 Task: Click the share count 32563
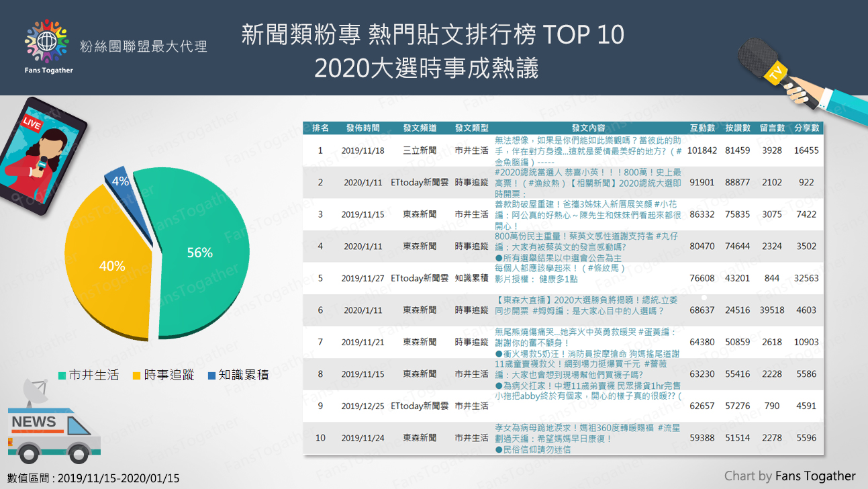[x=806, y=278]
